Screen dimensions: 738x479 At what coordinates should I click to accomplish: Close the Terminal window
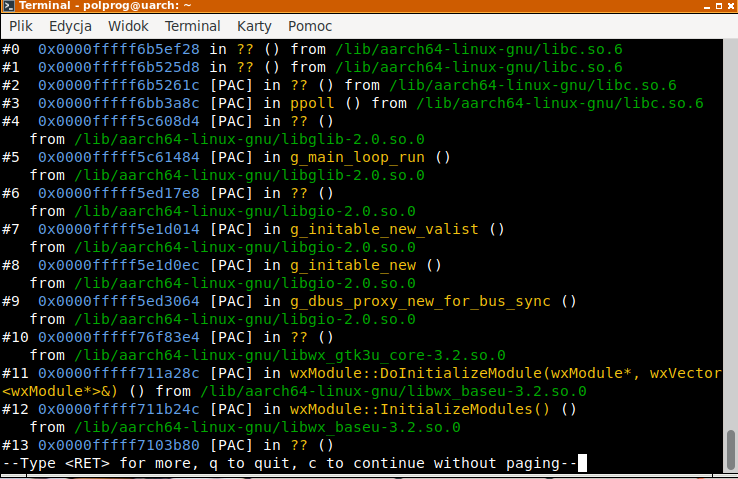click(731, 6)
